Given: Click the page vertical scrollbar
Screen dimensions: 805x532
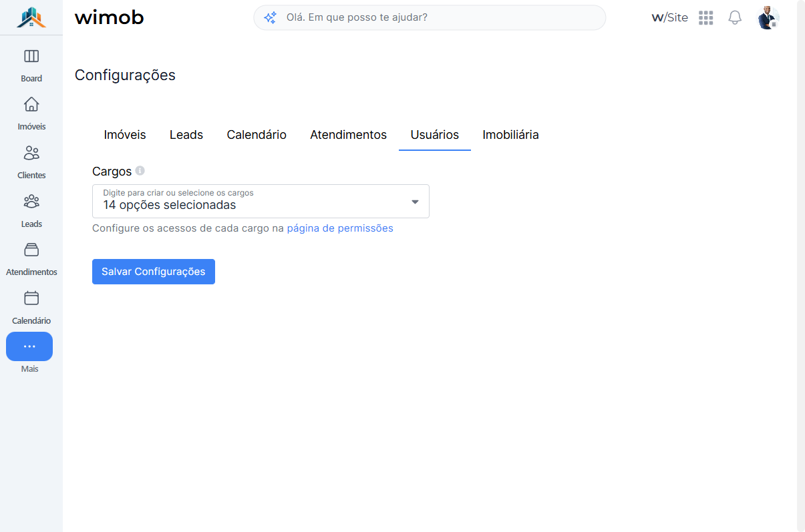Looking at the screenshot, I should (x=800, y=266).
